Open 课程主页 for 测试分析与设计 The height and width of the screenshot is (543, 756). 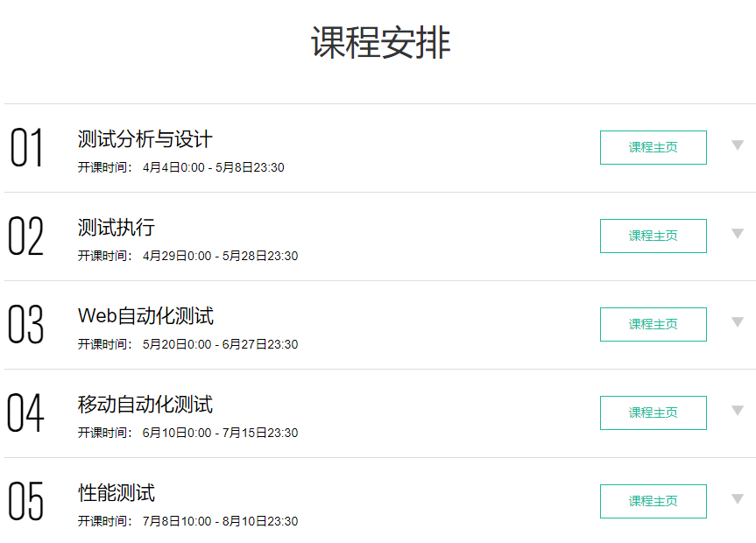[x=653, y=147]
